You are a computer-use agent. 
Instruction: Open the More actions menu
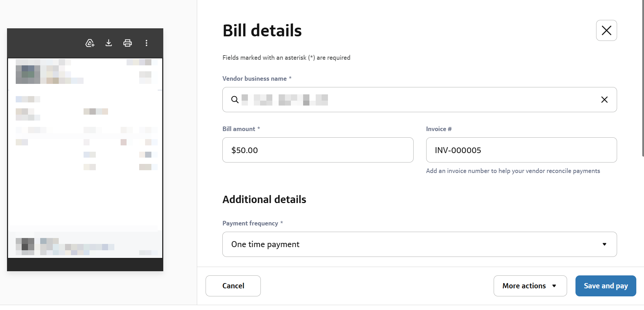tap(524, 286)
